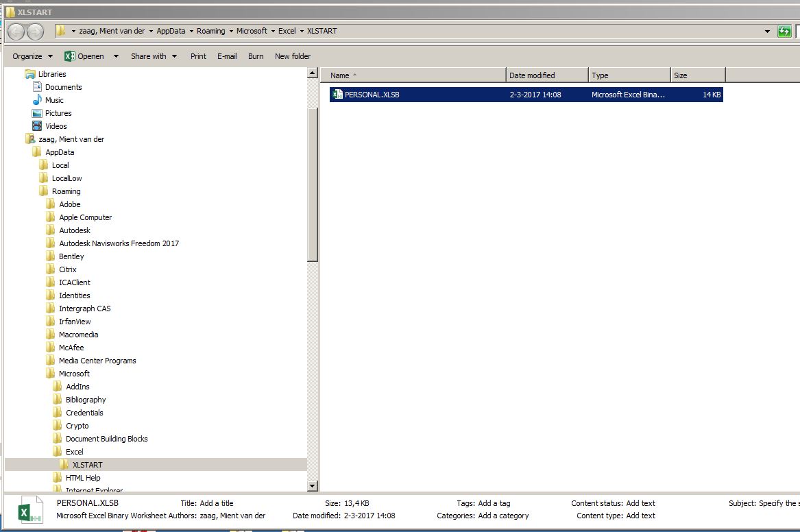800x532 pixels.
Task: Click Add text next to Content status
Action: 640,503
